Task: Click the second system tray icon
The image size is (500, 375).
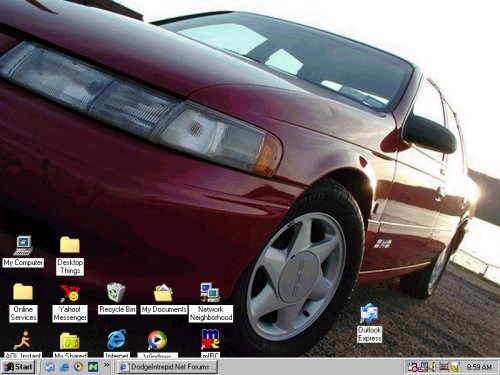Action: click(423, 367)
